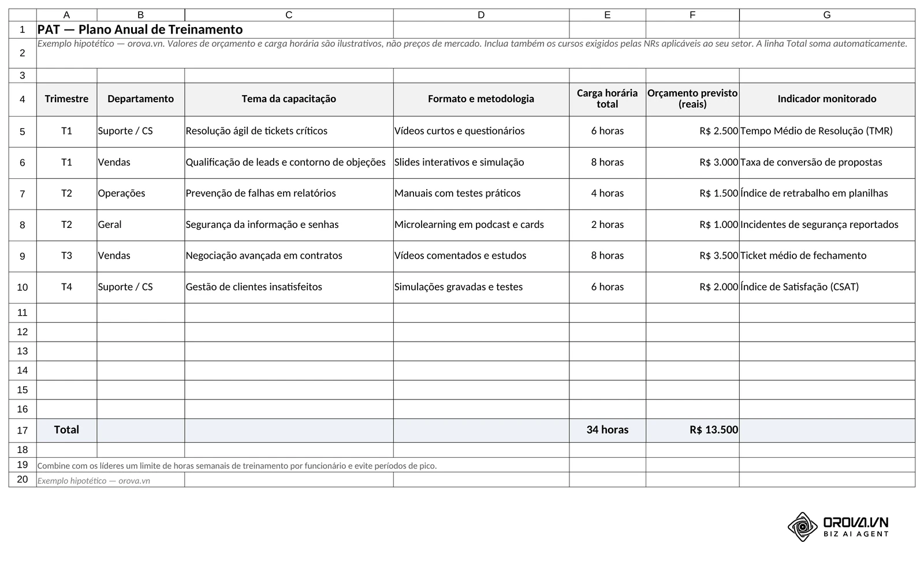Select the 'Operações' department cell
924x565 pixels.
141,194
